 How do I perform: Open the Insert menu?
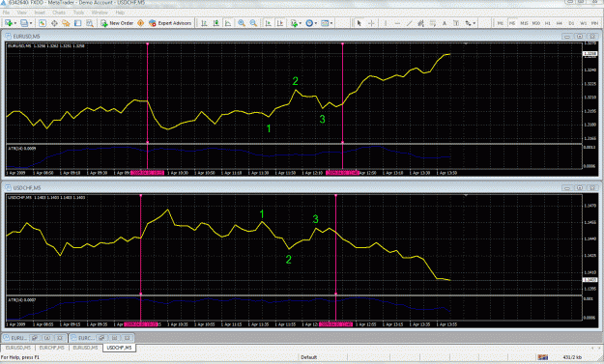(40, 13)
